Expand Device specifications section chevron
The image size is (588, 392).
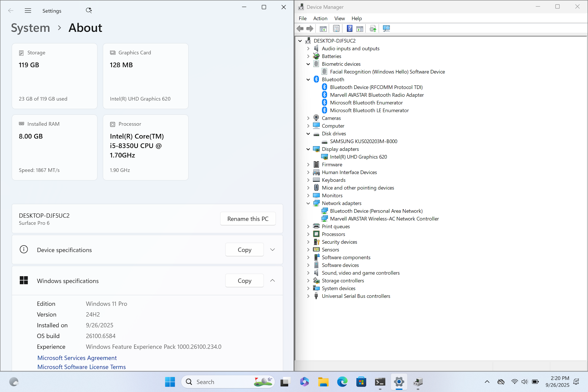[x=272, y=250]
